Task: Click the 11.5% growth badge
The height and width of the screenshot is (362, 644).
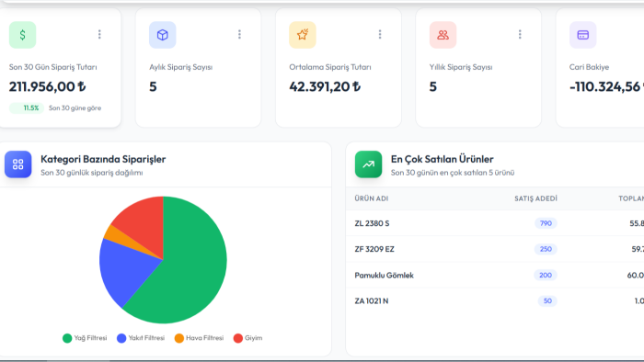Action: click(27, 108)
